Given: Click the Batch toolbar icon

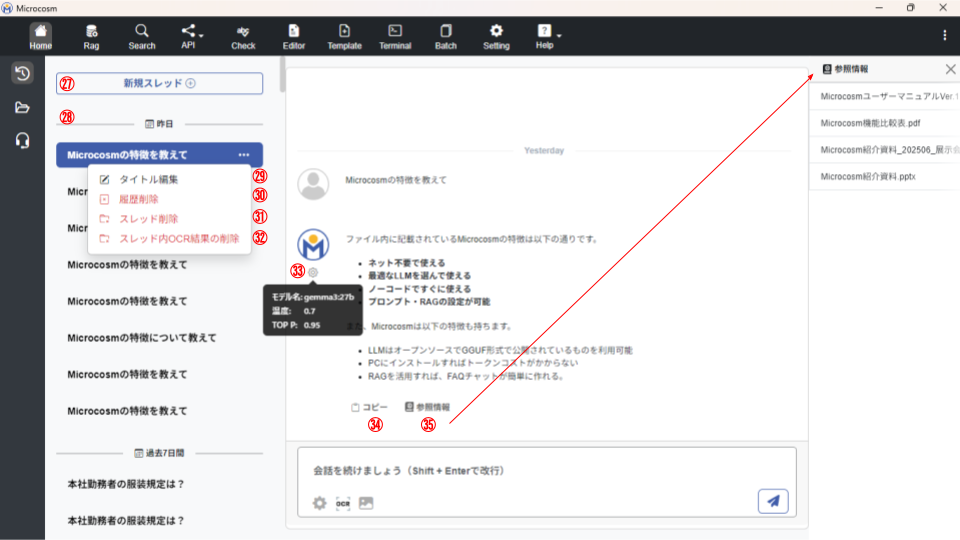Looking at the screenshot, I should [445, 37].
